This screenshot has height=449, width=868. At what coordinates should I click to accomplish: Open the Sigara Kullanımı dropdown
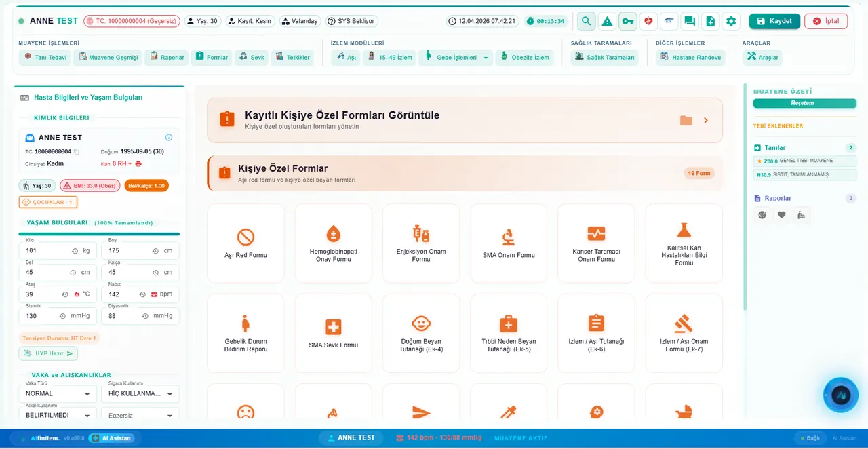[141, 393]
